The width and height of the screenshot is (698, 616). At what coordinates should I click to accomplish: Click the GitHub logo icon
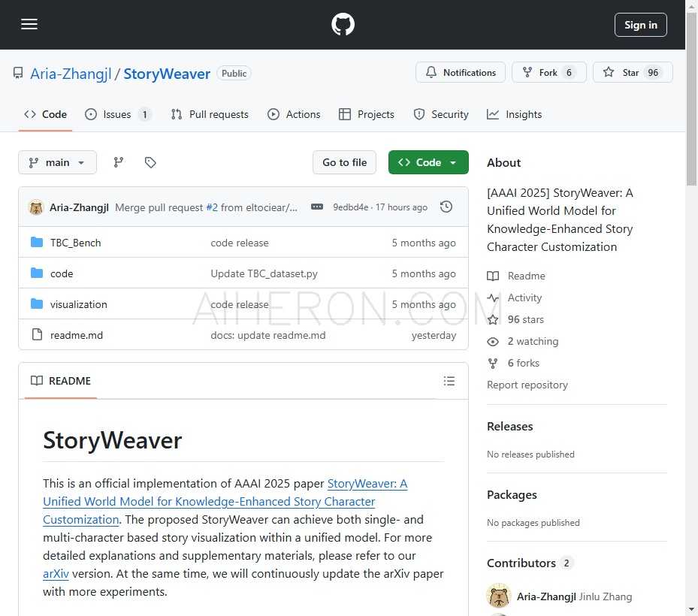point(343,25)
